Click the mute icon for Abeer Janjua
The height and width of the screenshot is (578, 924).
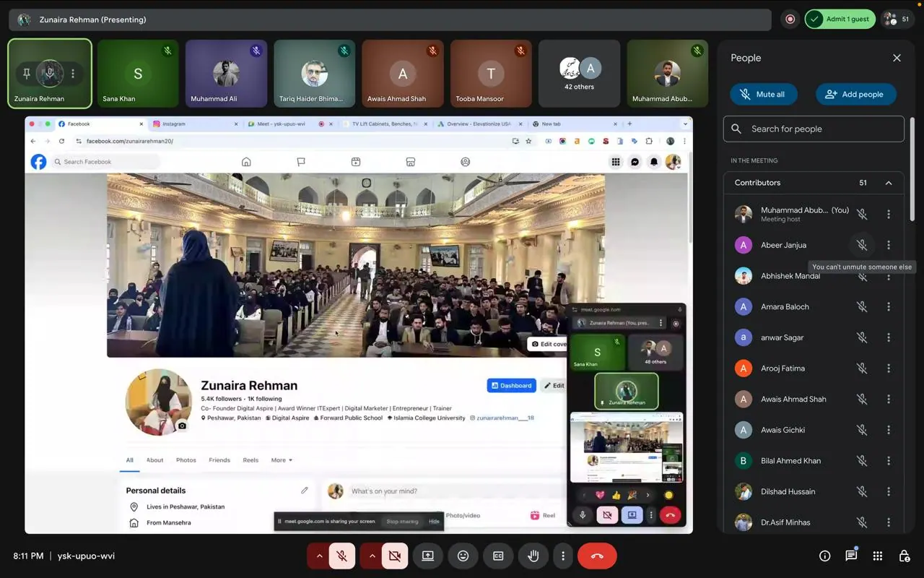pyautogui.click(x=862, y=245)
